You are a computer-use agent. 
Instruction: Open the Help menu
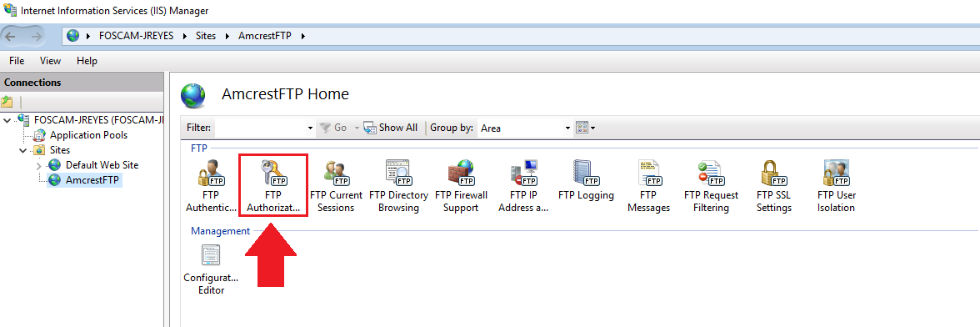point(87,61)
